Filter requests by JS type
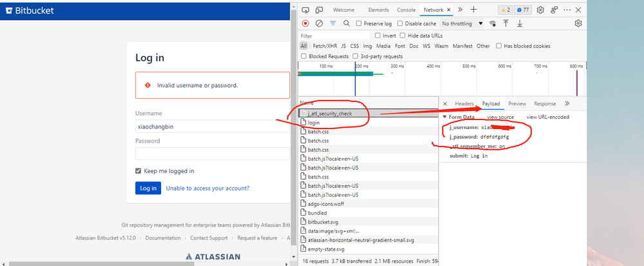644x266 pixels. coord(344,46)
